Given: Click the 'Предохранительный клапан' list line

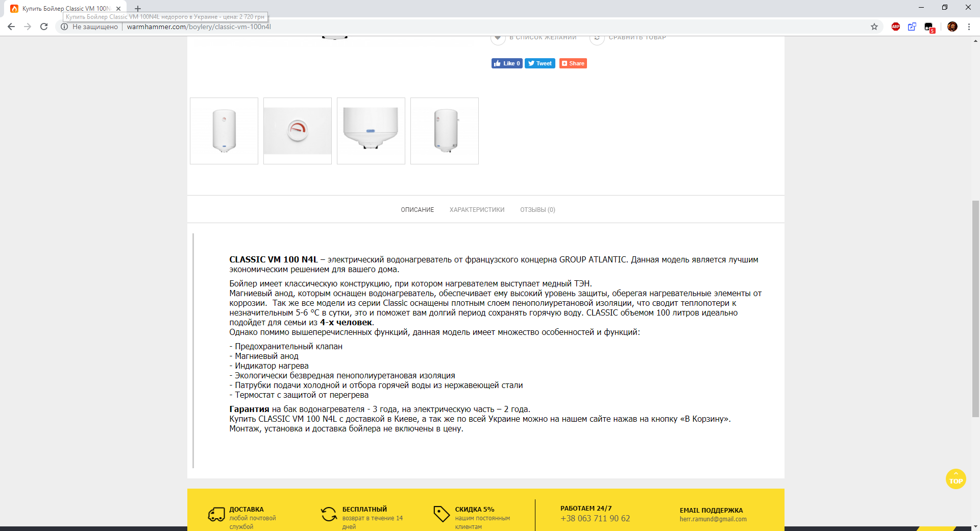Looking at the screenshot, I should 286,346.
